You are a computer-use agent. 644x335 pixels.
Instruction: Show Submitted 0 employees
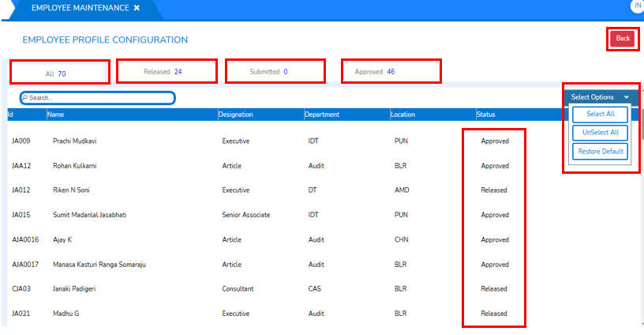pos(274,72)
